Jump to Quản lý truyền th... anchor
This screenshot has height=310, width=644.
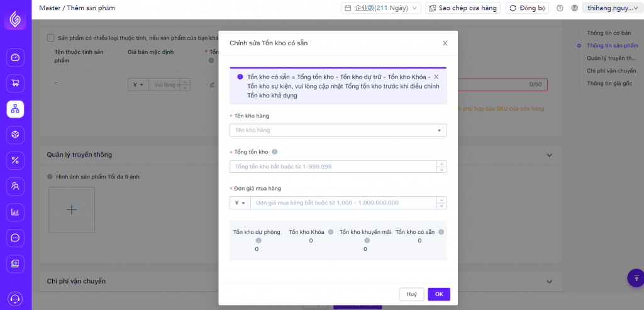pyautogui.click(x=611, y=58)
